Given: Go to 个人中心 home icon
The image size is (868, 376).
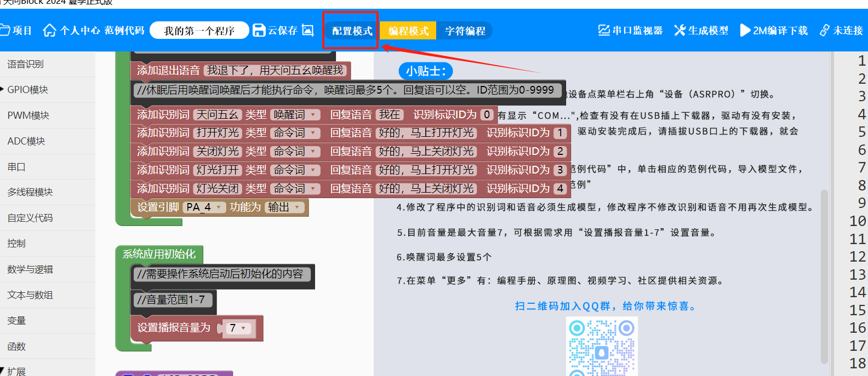Looking at the screenshot, I should pos(49,30).
